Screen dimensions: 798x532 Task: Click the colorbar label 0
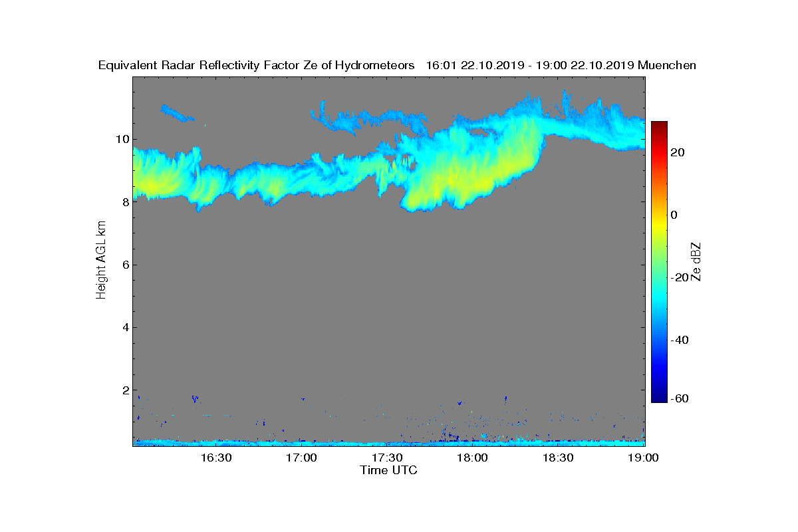(674, 215)
